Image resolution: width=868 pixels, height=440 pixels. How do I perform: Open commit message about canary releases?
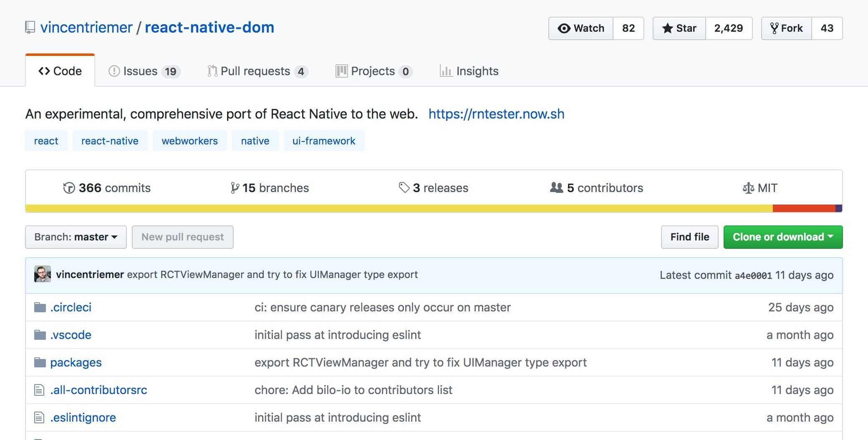click(x=383, y=307)
